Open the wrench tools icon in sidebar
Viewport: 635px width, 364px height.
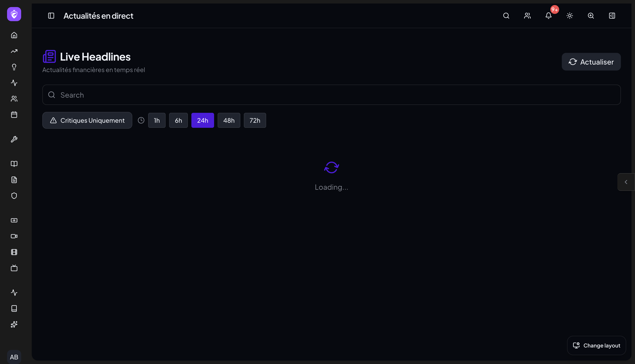pyautogui.click(x=14, y=139)
